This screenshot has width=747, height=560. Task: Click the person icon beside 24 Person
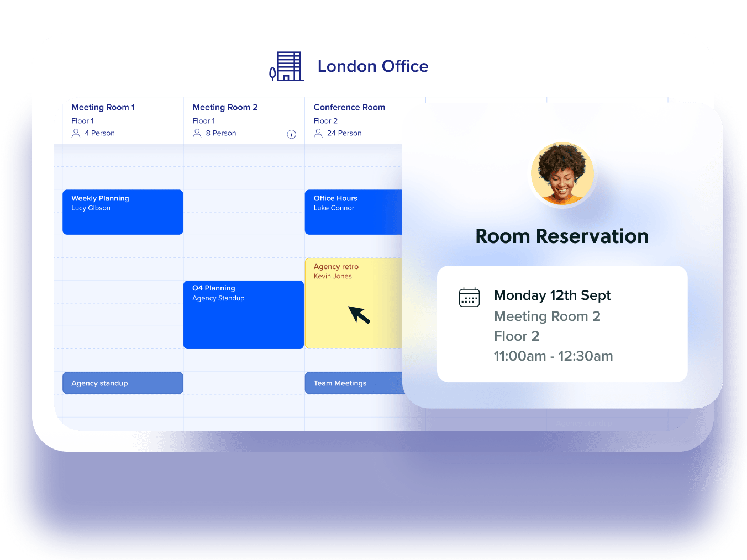click(318, 133)
